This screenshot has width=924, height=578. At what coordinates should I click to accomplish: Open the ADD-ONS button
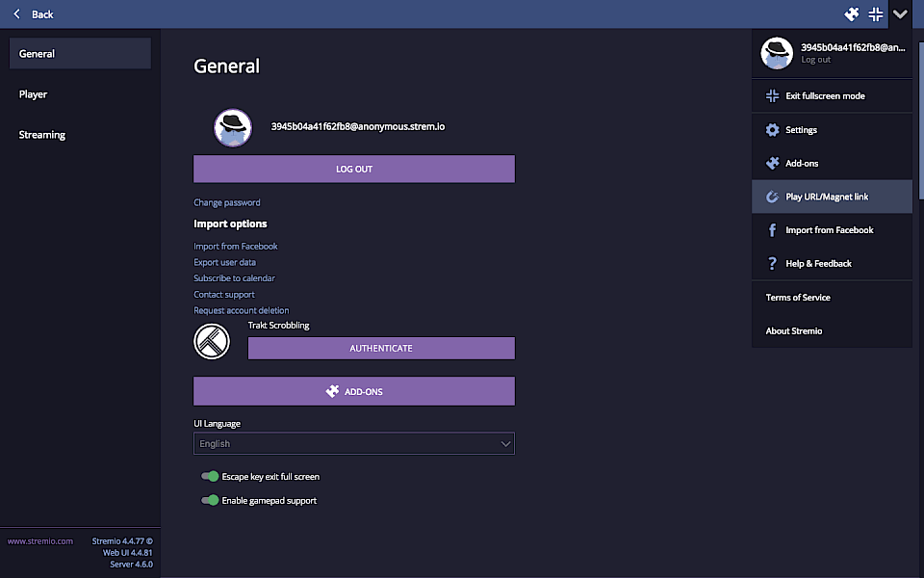point(354,391)
